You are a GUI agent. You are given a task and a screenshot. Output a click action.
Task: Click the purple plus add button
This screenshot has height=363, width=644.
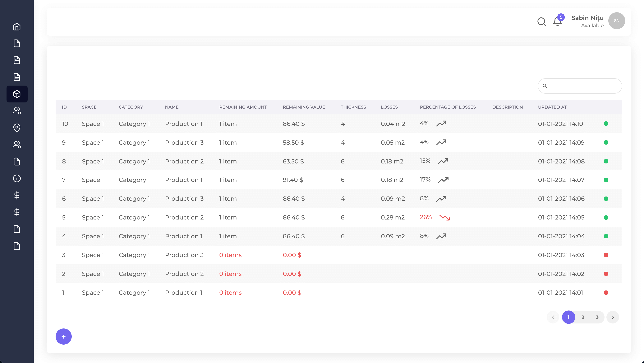(63, 337)
